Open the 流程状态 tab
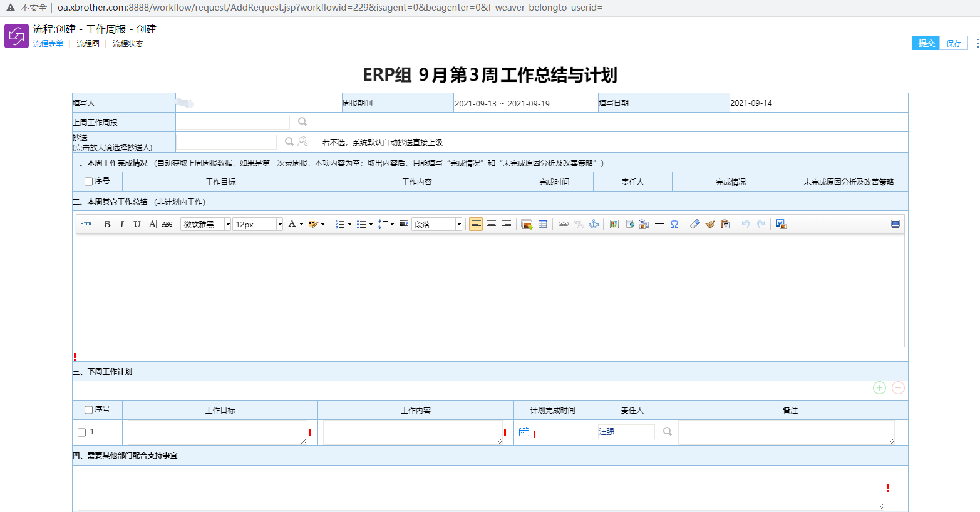 [x=128, y=44]
